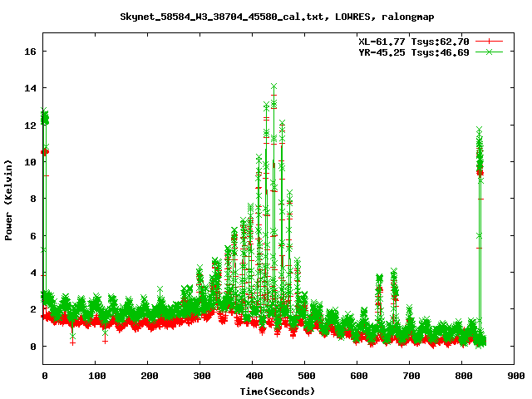This screenshot has height=399, width=532.
Task: Click x-axis tick label 200
Action: click(x=150, y=376)
